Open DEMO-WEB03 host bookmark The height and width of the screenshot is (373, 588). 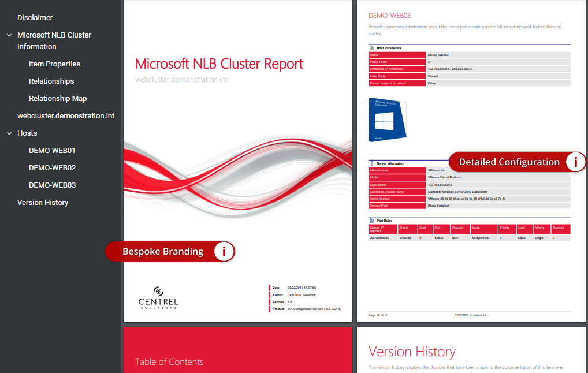pos(52,185)
